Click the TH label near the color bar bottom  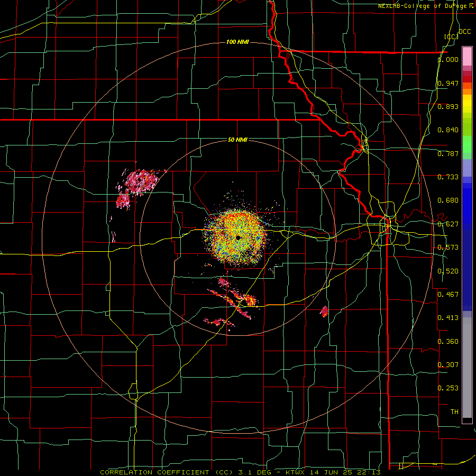(x=454, y=412)
